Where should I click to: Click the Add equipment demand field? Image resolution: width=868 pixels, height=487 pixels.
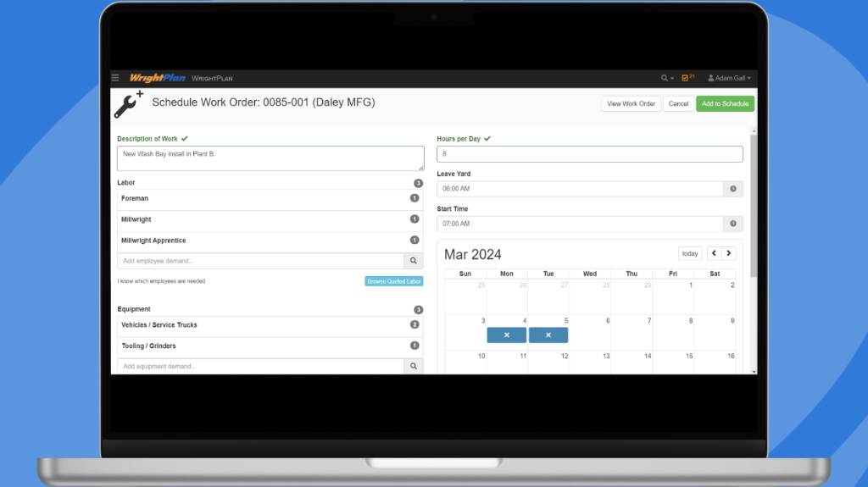click(x=260, y=367)
